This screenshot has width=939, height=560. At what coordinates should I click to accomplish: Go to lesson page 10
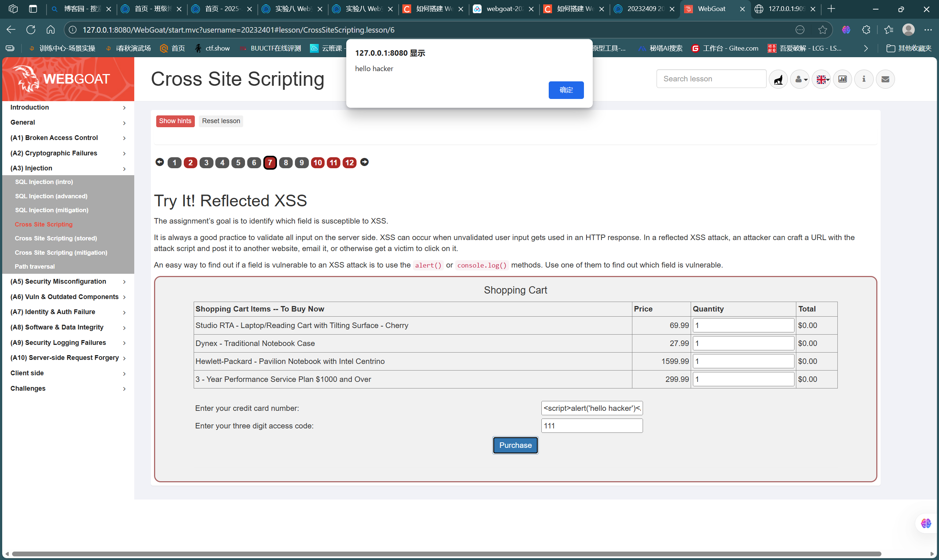click(318, 163)
